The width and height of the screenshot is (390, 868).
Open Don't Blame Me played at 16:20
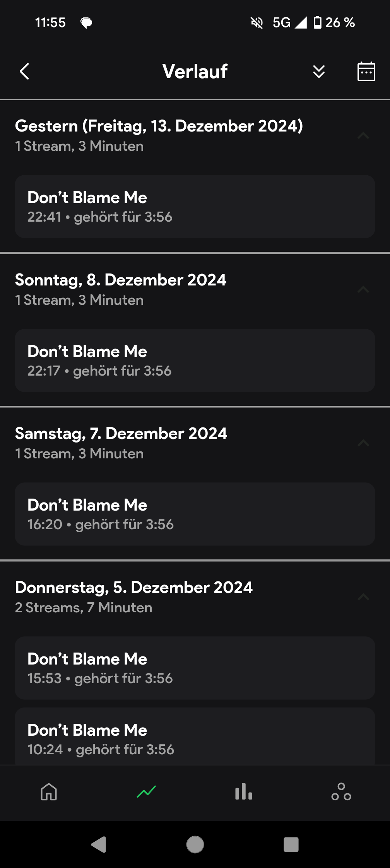[195, 514]
